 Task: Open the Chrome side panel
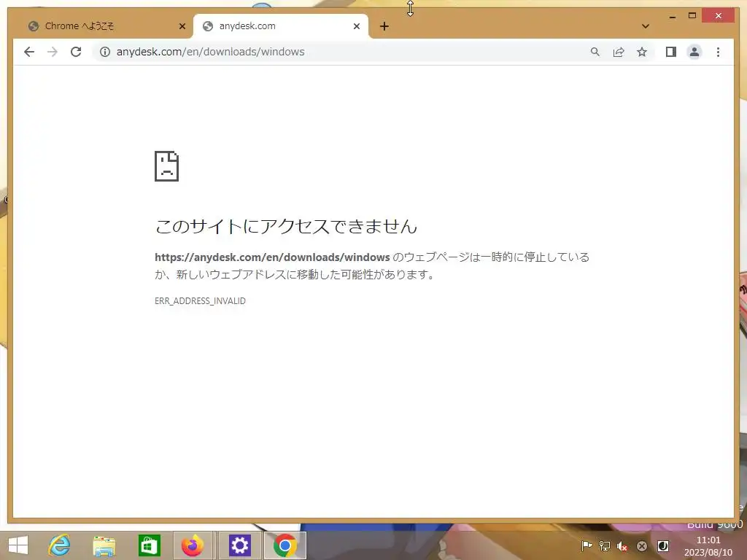(671, 52)
